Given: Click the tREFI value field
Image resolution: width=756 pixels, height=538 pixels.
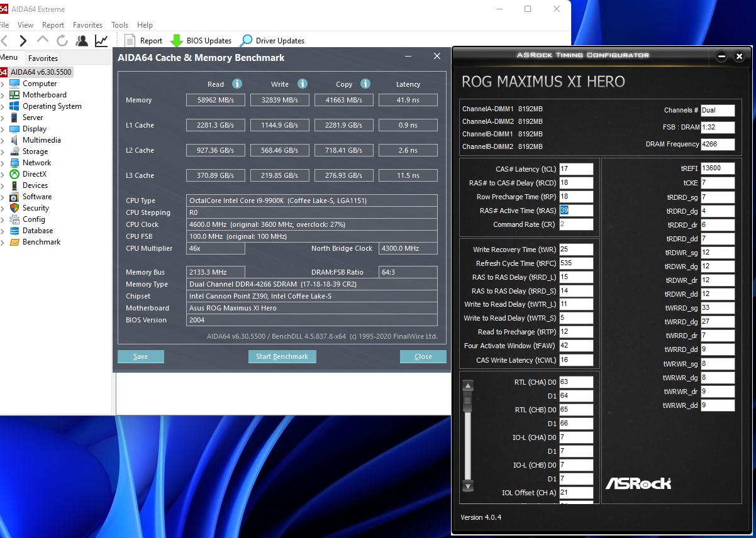Looking at the screenshot, I should pos(718,169).
